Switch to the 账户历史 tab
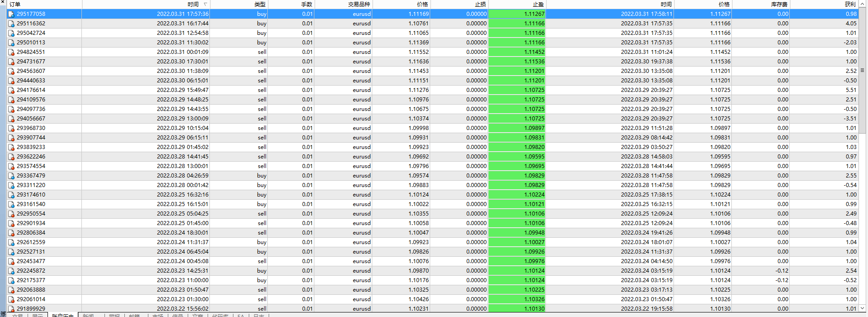The image size is (868, 317). tap(62, 315)
